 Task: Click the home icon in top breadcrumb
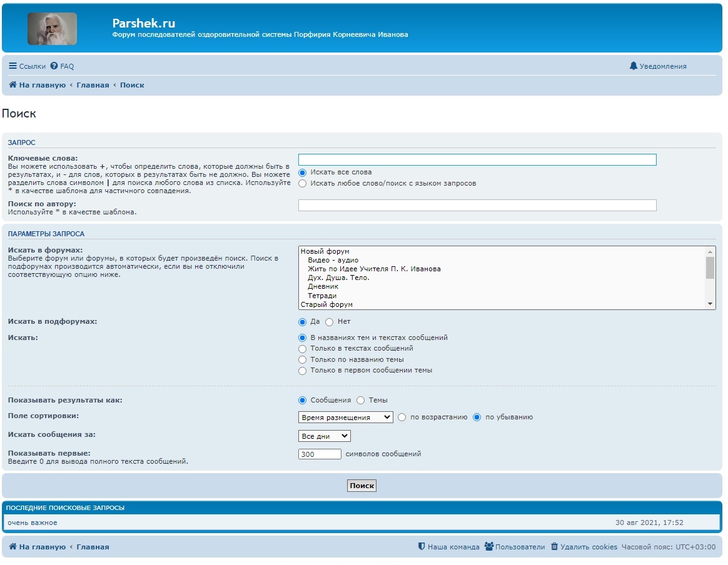[x=13, y=85]
